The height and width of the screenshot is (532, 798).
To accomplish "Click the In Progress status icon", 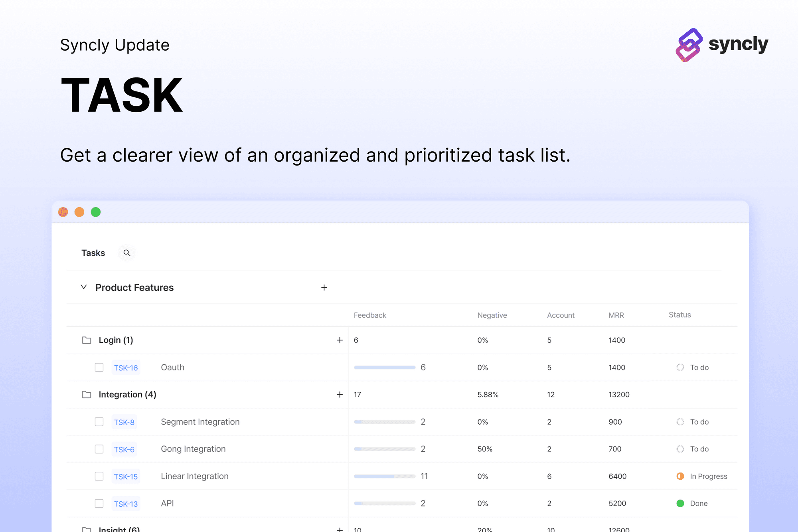I will [x=680, y=476].
